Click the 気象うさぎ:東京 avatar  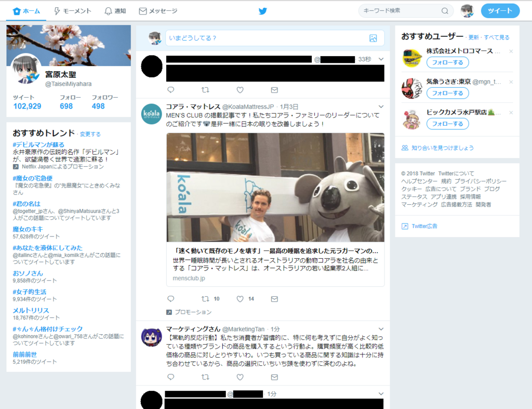point(411,88)
